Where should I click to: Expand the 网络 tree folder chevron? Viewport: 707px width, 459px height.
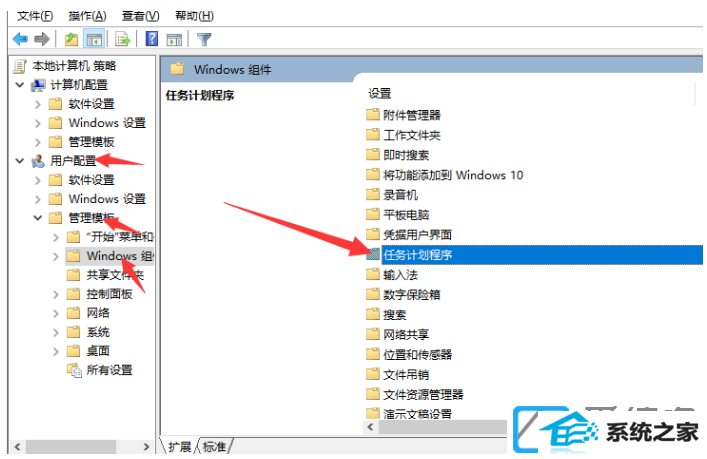click(55, 313)
